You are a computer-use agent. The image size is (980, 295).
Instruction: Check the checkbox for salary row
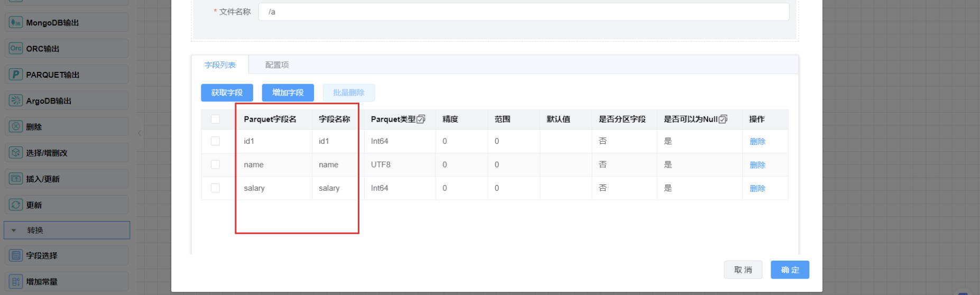click(215, 188)
